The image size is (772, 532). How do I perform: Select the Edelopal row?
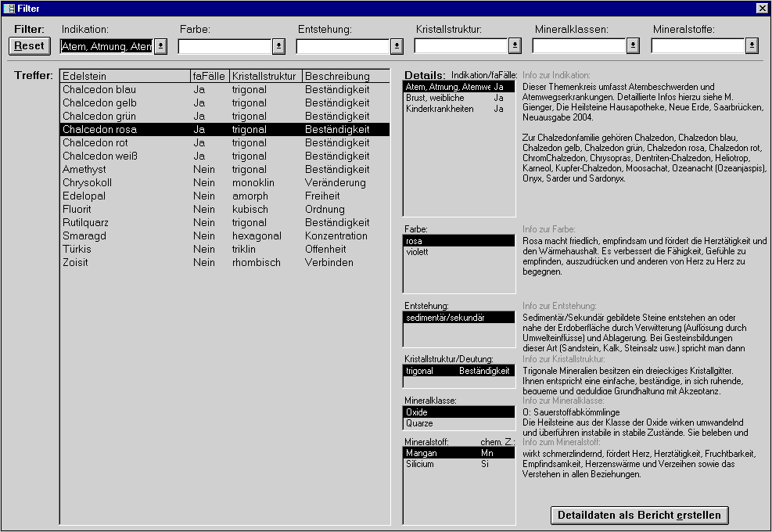[x=225, y=196]
